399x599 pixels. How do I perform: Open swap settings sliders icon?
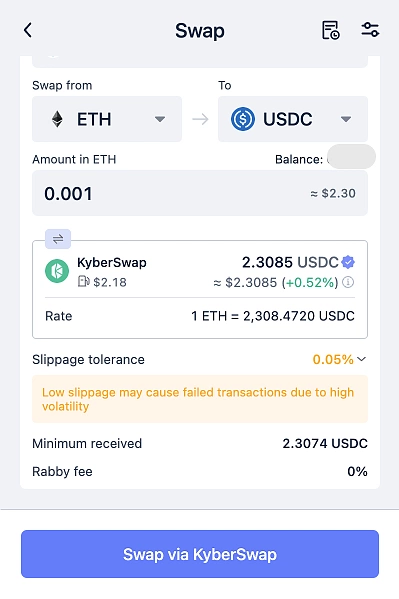tap(370, 30)
